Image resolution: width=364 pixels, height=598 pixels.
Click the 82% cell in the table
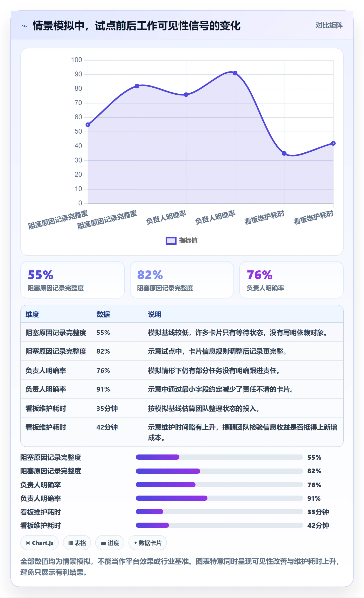pyautogui.click(x=103, y=351)
